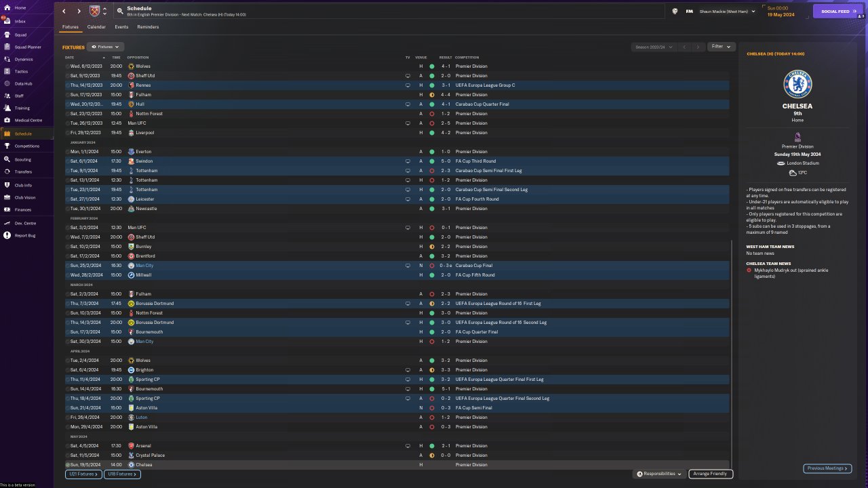Expand the Shaun Mackie (West Ham) manager menu
The width and height of the screenshot is (868, 488).
pos(728,11)
